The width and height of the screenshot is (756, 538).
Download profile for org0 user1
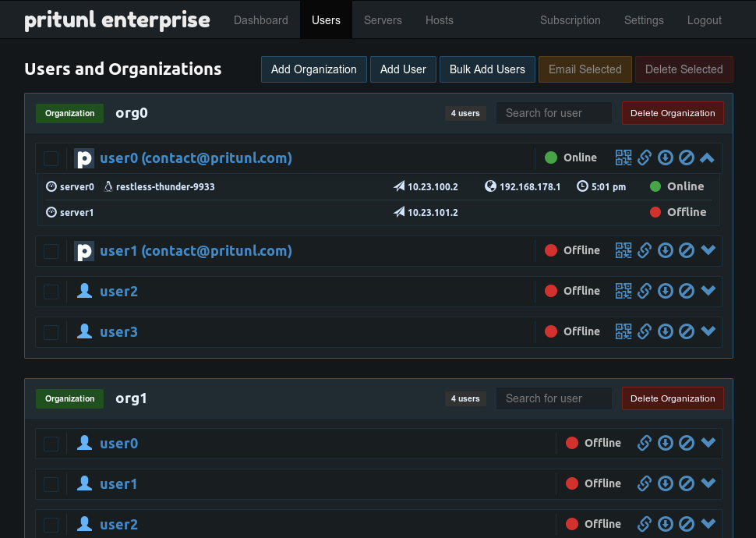click(x=666, y=250)
